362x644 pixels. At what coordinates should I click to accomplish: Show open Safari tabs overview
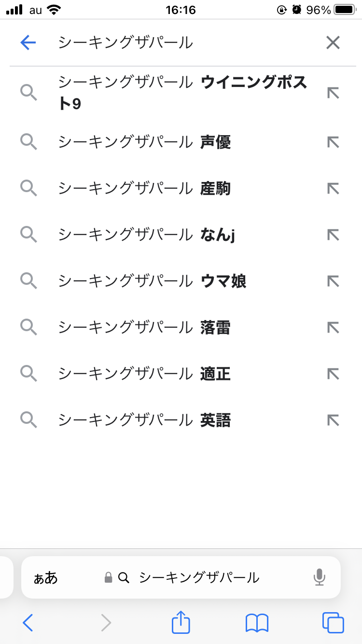333,623
